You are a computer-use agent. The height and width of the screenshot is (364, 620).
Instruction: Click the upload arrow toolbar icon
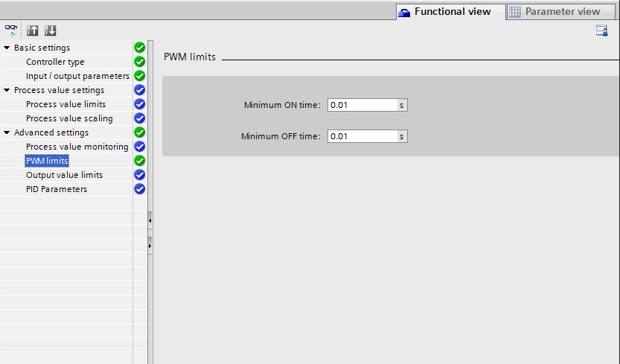[32, 31]
